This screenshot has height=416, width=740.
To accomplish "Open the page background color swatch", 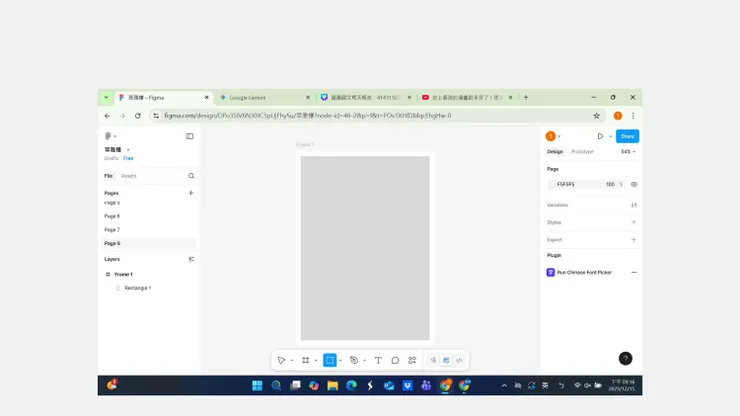I will pos(551,184).
